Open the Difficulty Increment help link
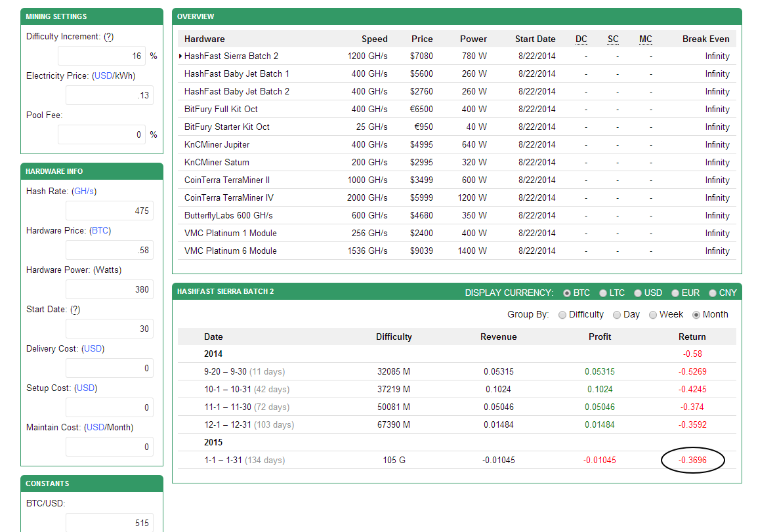 tap(108, 37)
